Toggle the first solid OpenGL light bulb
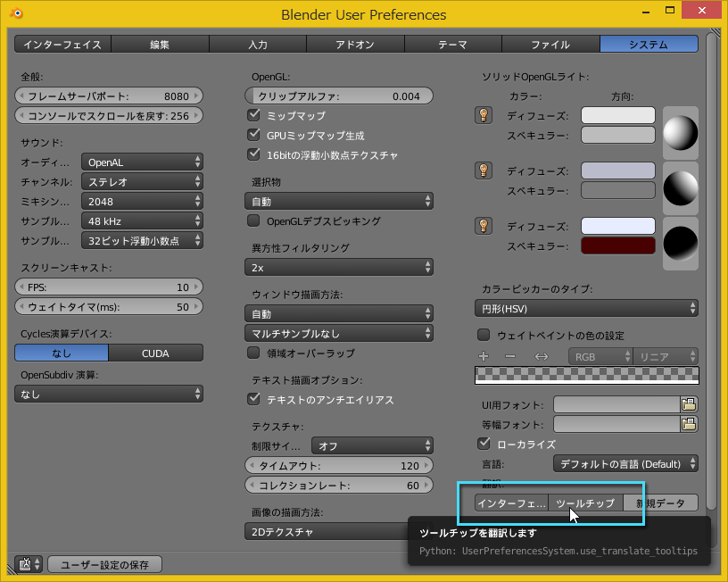Image resolution: width=728 pixels, height=582 pixels. coord(484,115)
